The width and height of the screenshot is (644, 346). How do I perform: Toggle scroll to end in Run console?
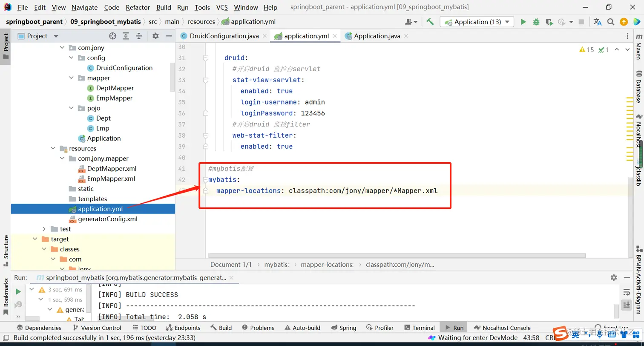[627, 305]
